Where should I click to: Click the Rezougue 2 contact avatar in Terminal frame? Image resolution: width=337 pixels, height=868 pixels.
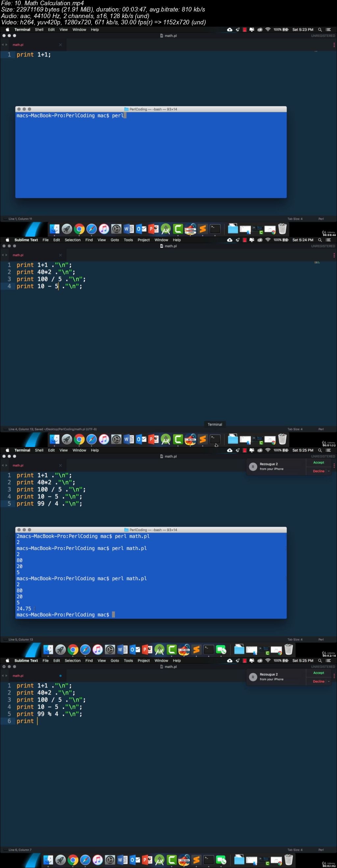click(253, 467)
